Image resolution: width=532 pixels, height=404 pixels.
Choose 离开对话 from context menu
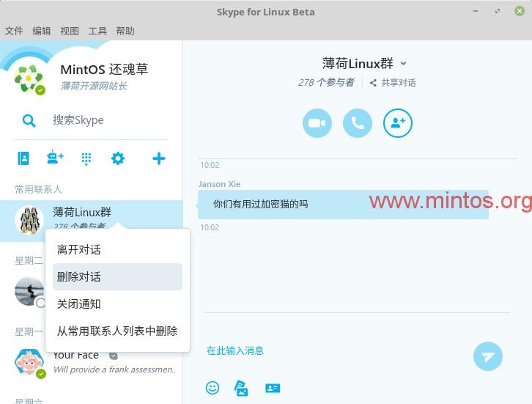[117, 249]
